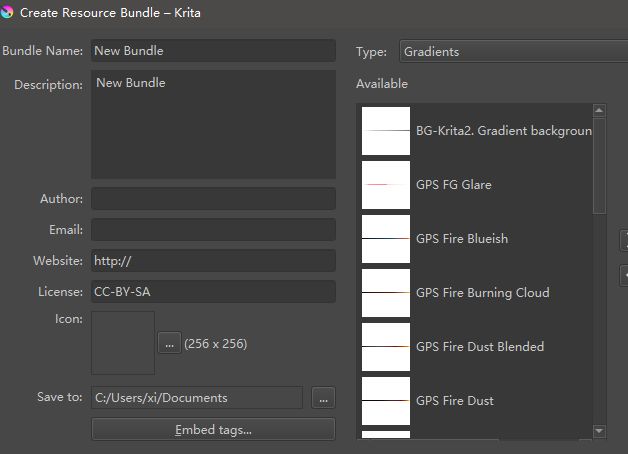The image size is (628, 454).
Task: Click the Website field containing http://
Action: coord(213,261)
